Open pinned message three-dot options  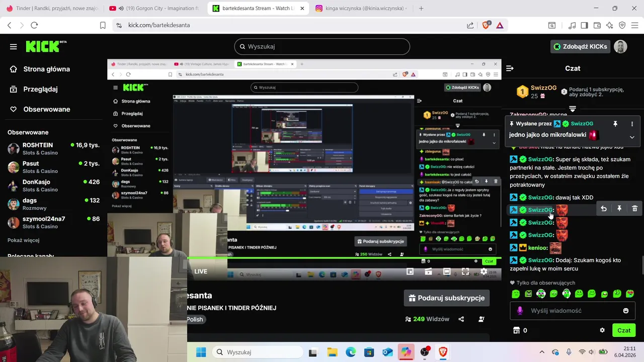632,124
